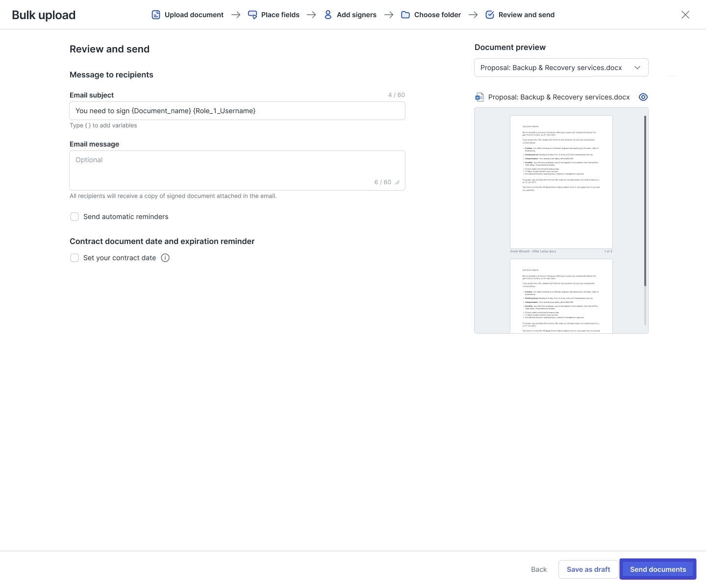Click the resize handle icon in the message box
This screenshot has width=706, height=588.
[x=397, y=182]
